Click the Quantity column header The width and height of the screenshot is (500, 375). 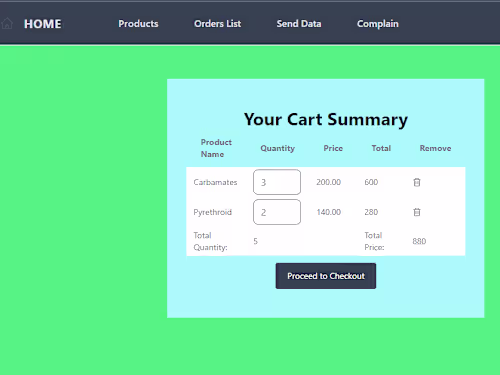[277, 148]
